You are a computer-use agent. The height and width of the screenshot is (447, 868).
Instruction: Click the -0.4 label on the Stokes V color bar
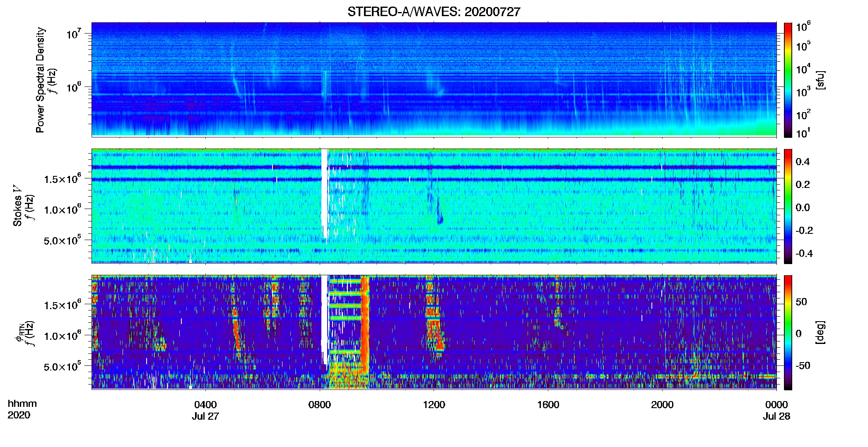click(804, 253)
